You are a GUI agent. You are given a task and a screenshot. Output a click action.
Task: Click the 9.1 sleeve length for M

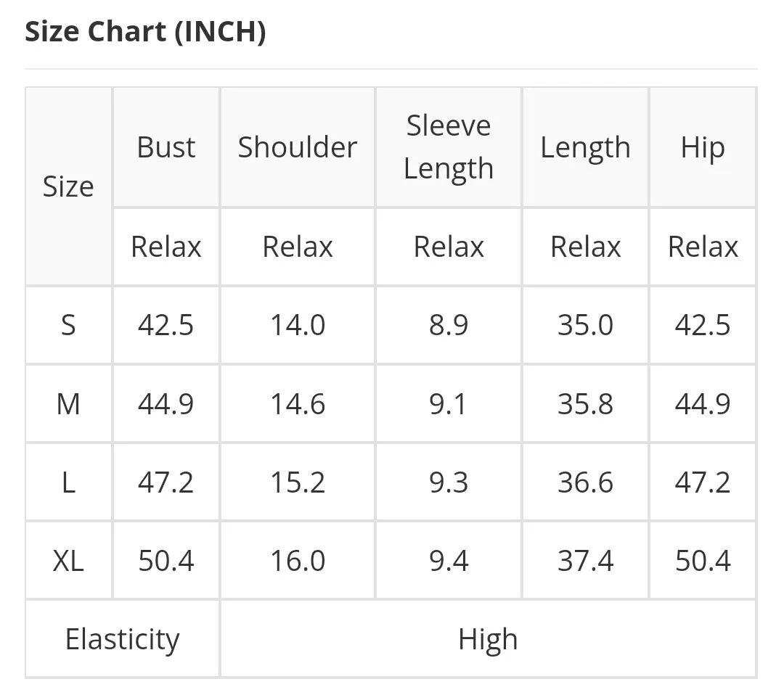(x=449, y=403)
